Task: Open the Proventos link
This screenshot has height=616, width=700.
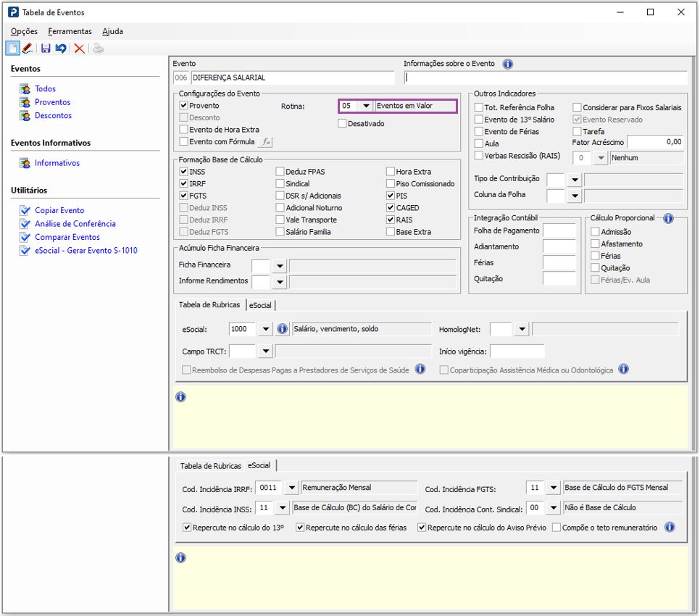Action: (x=53, y=102)
